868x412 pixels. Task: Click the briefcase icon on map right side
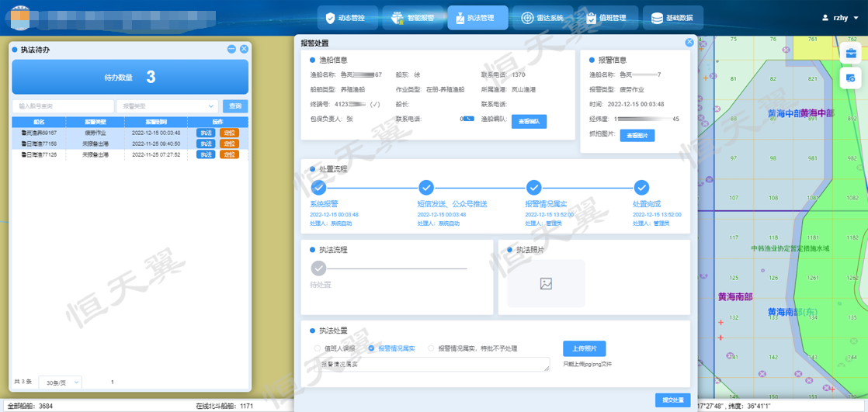pos(851,54)
